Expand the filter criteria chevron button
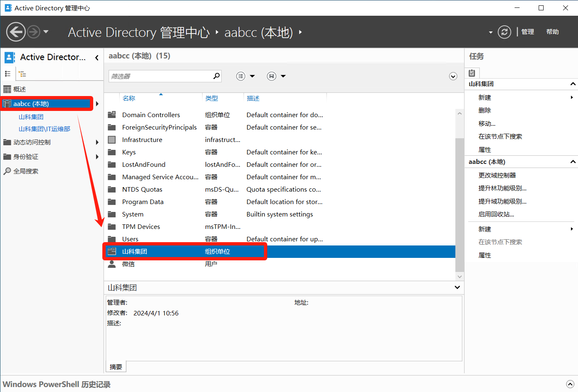 click(x=453, y=76)
